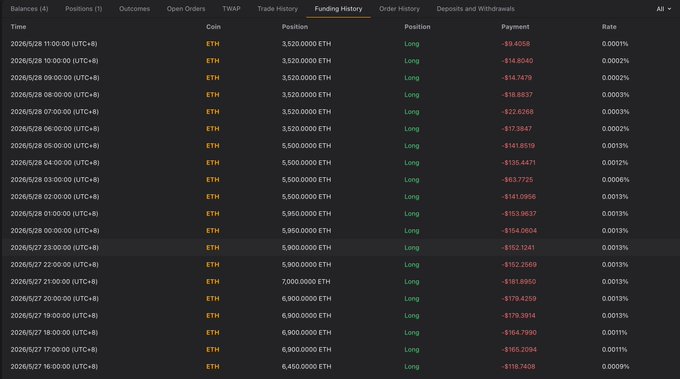This screenshot has height=379, width=680.
Task: Open the Open Orders tab
Action: pos(186,9)
